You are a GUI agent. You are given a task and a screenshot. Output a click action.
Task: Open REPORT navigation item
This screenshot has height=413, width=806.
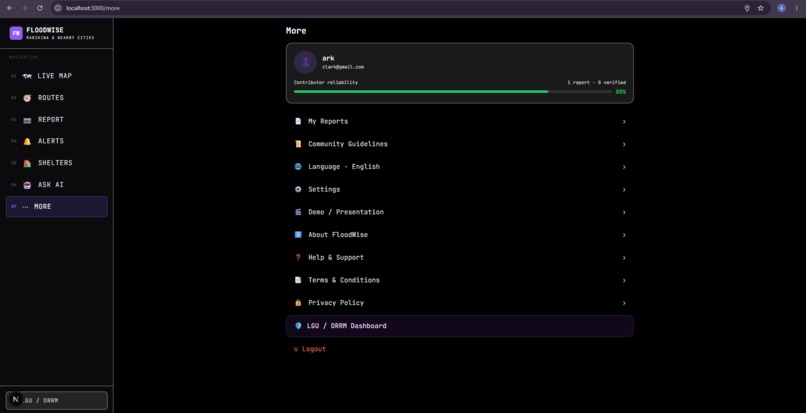(57, 120)
